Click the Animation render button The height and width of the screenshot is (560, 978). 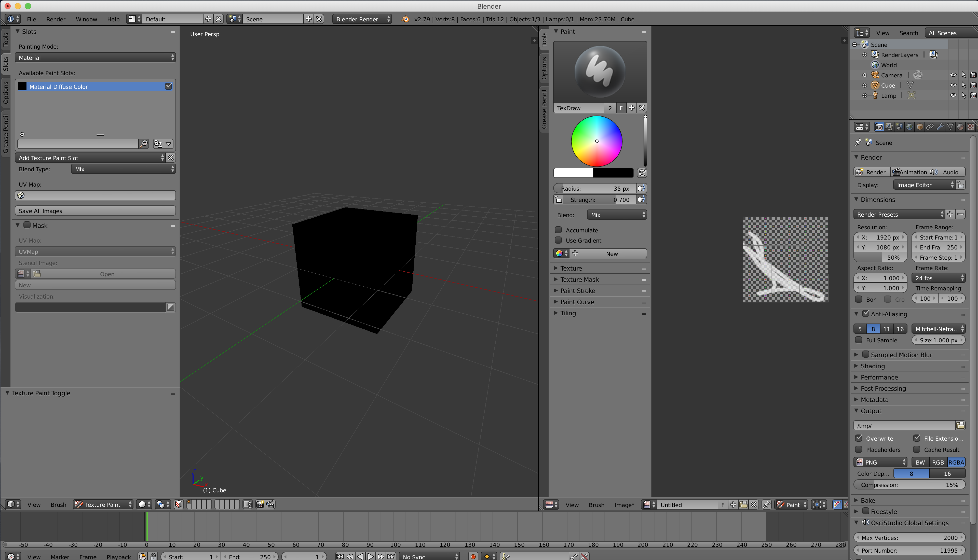(x=909, y=172)
